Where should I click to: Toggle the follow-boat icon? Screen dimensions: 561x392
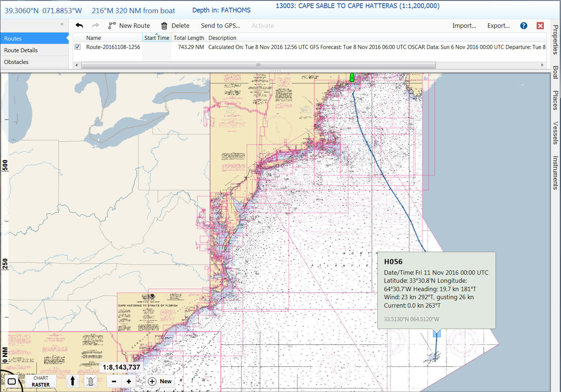pos(90,381)
